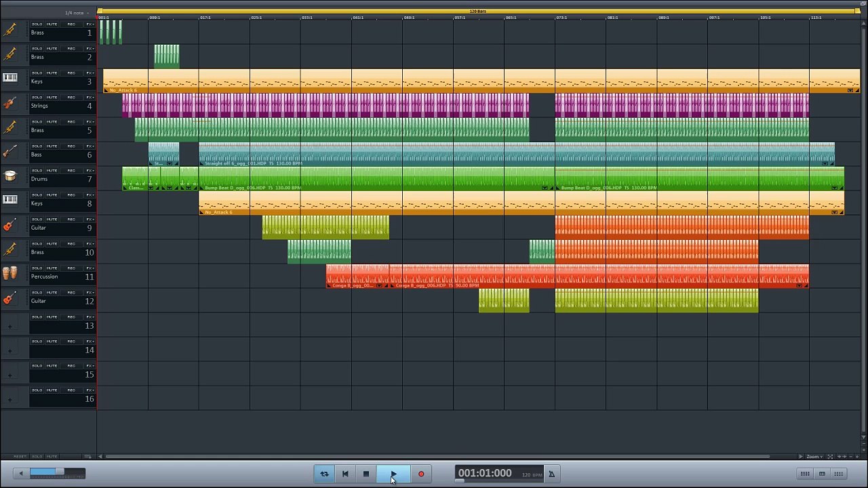868x488 pixels.
Task: Click the trumpet icon on Brass track 1
Action: (x=10, y=30)
